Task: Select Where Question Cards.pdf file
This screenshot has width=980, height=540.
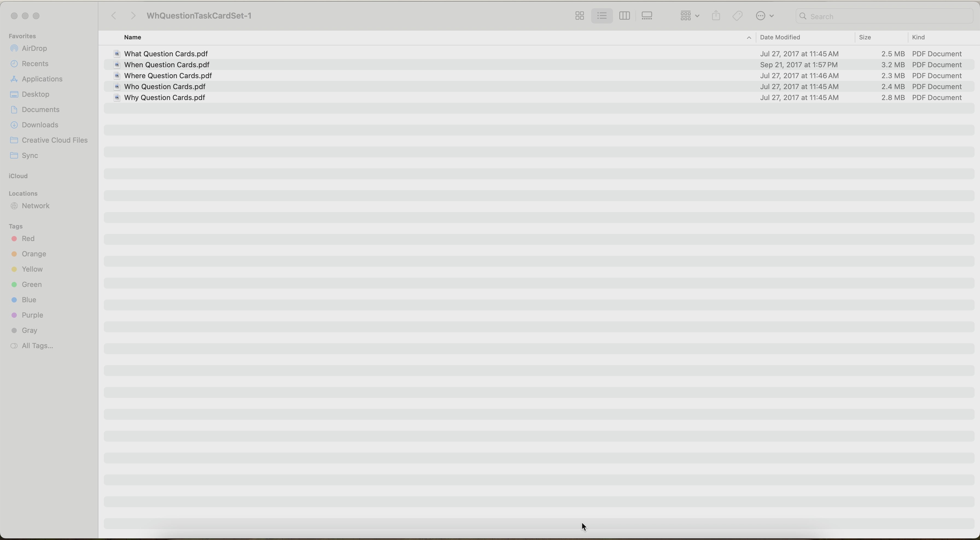Action: pyautogui.click(x=168, y=76)
